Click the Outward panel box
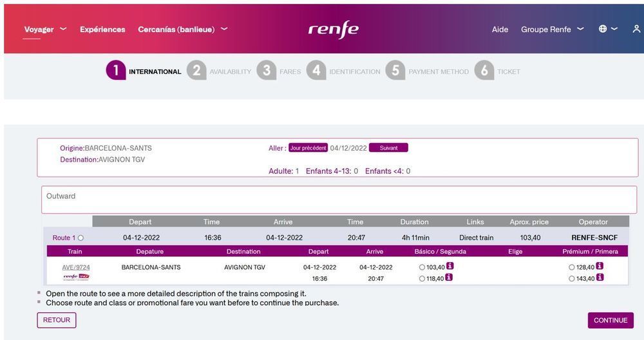 (339, 200)
